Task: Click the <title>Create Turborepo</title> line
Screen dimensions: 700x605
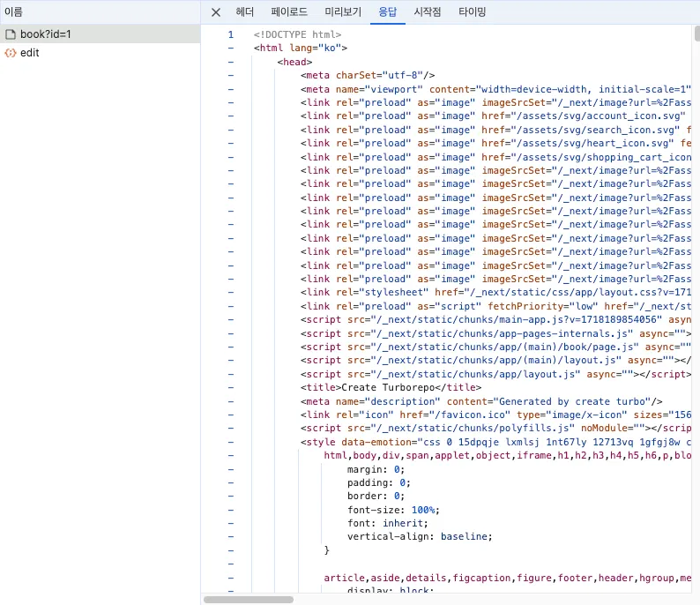Action: 391,388
